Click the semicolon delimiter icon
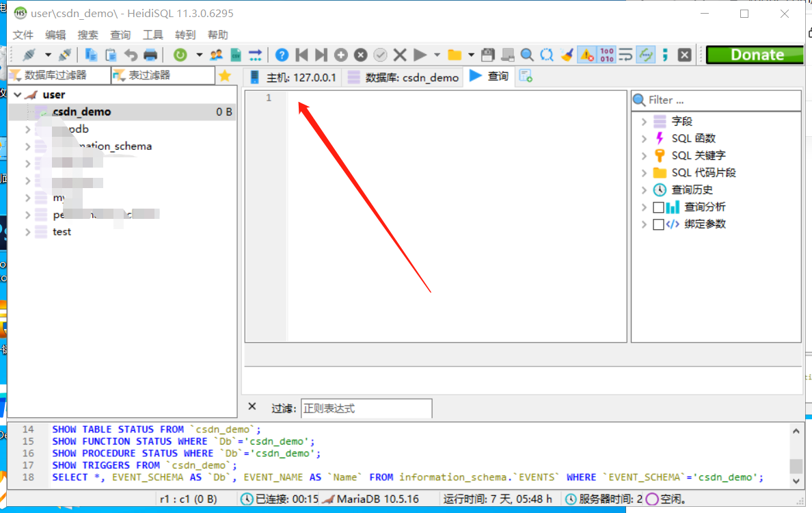Viewport: 812px width, 513px height. click(665, 55)
